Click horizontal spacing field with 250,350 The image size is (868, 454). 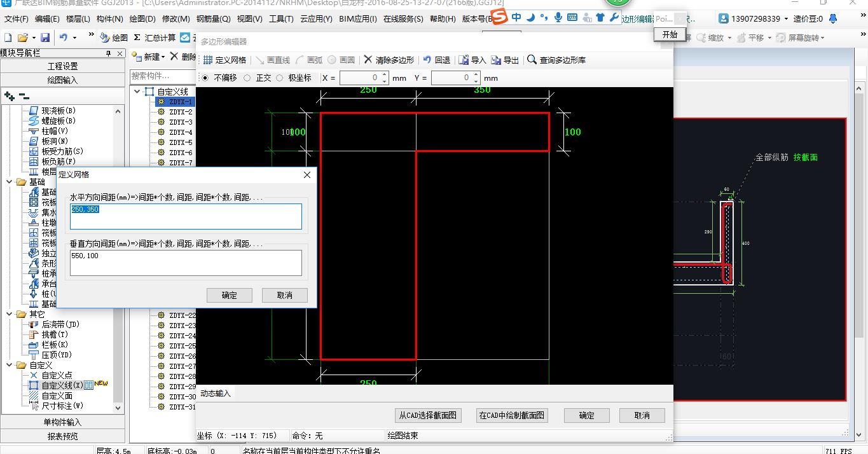click(x=186, y=216)
